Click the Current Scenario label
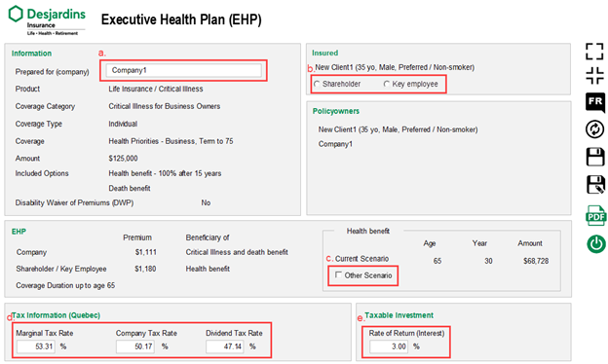The width and height of the screenshot is (608, 364). coord(361,259)
